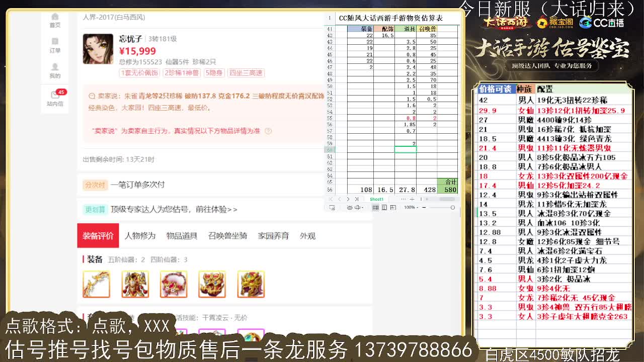Click the total cell showing 580
Image resolution: width=644 pixels, height=362 pixels.
point(447,190)
